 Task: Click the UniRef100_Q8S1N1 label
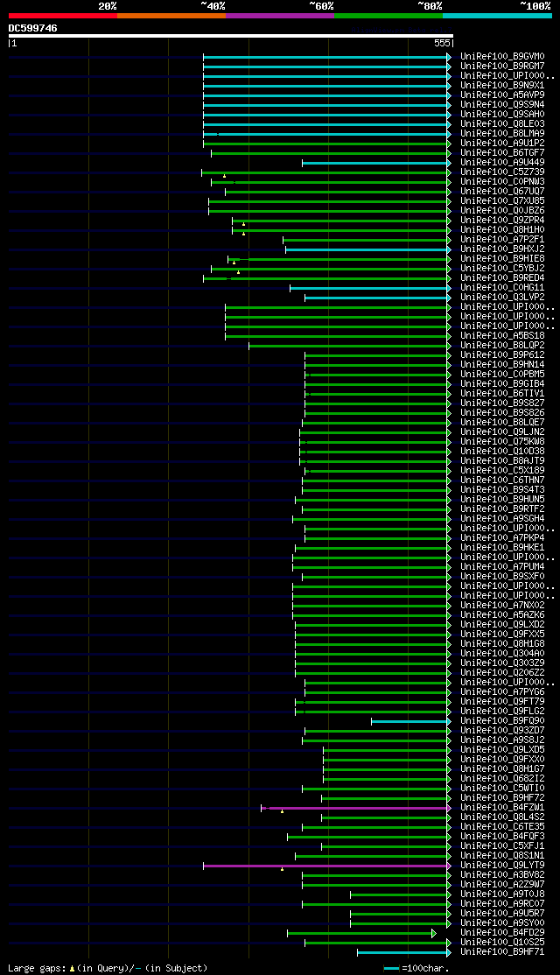(x=503, y=857)
